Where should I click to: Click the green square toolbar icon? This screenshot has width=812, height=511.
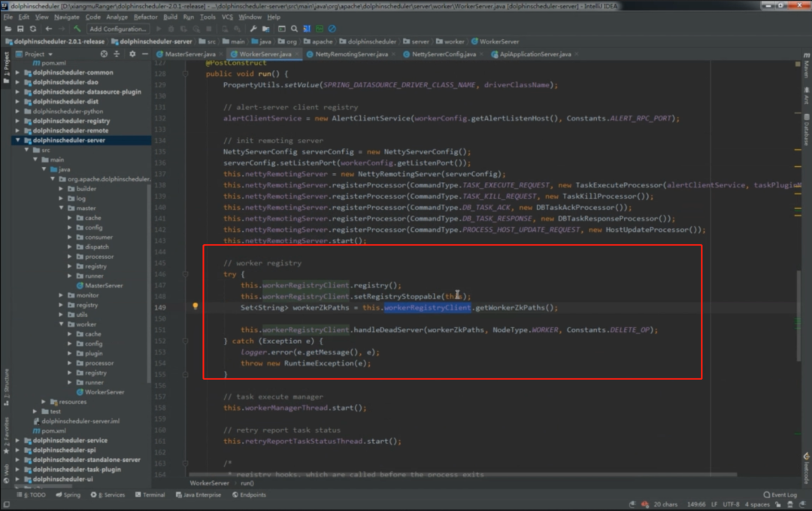coord(320,29)
